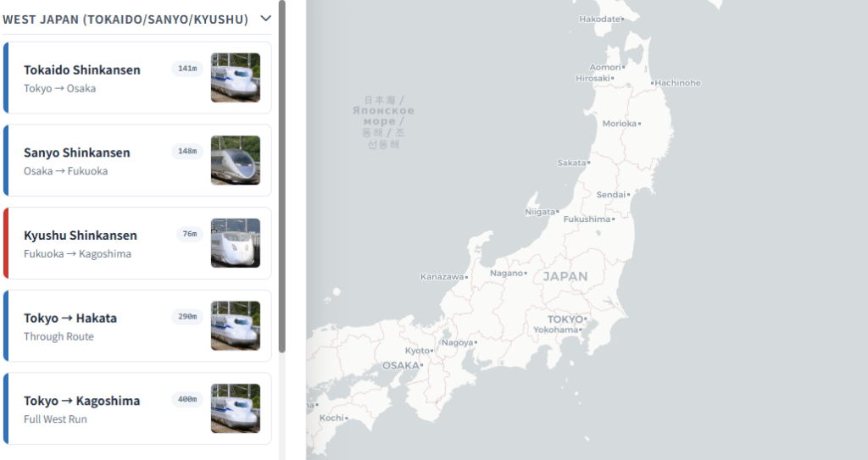868x460 pixels.
Task: Click the 290m duration badge
Action: pyautogui.click(x=187, y=317)
